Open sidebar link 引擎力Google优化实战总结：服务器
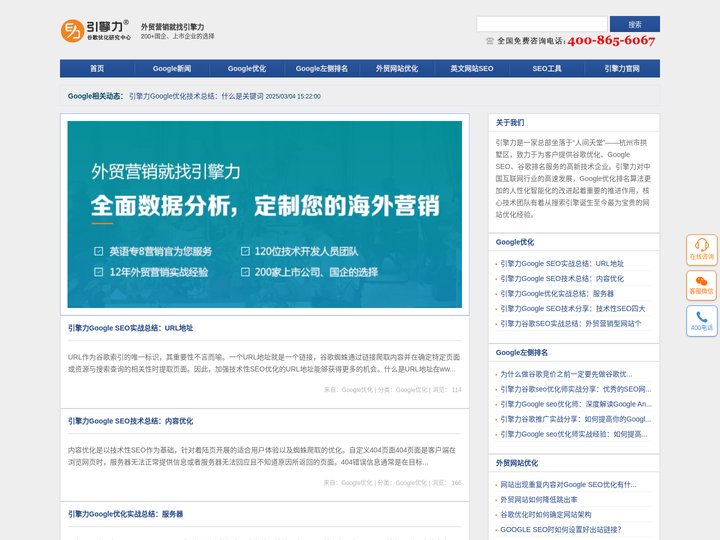This screenshot has width=720, height=540. click(557, 293)
